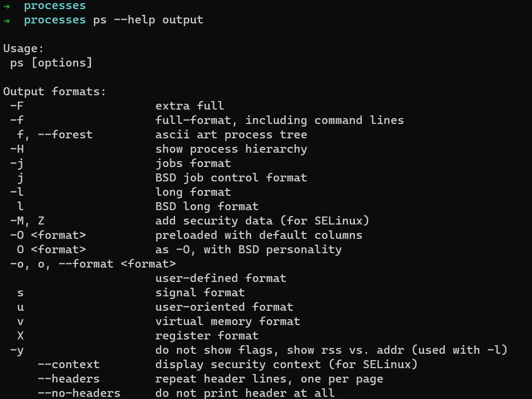Click the "-O <format>" option with dash

[x=48, y=235]
